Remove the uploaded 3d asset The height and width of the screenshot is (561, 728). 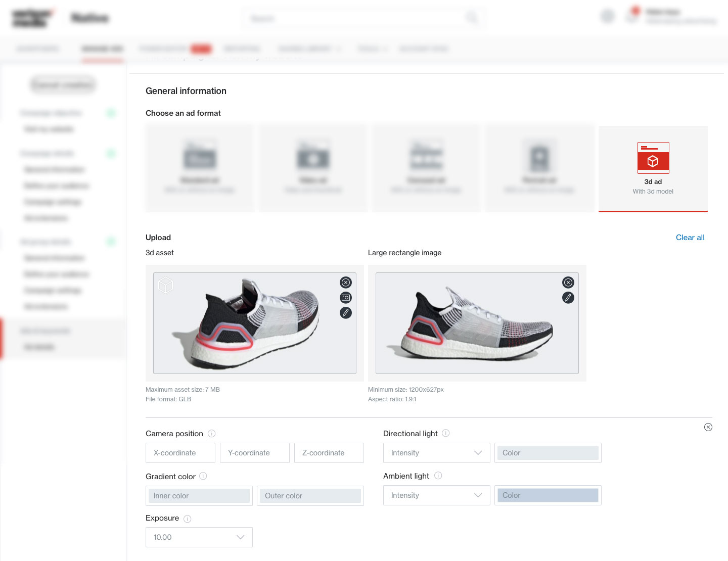point(346,283)
